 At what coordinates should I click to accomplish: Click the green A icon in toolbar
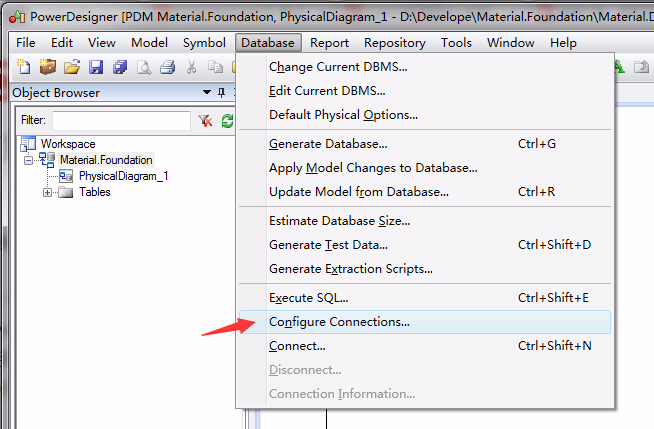point(619,67)
